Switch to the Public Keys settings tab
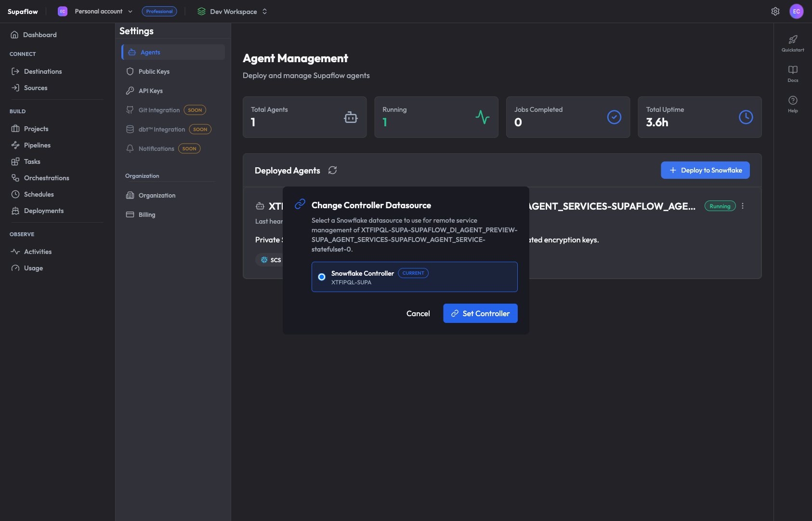Viewport: 812px width, 521px height. (x=154, y=71)
